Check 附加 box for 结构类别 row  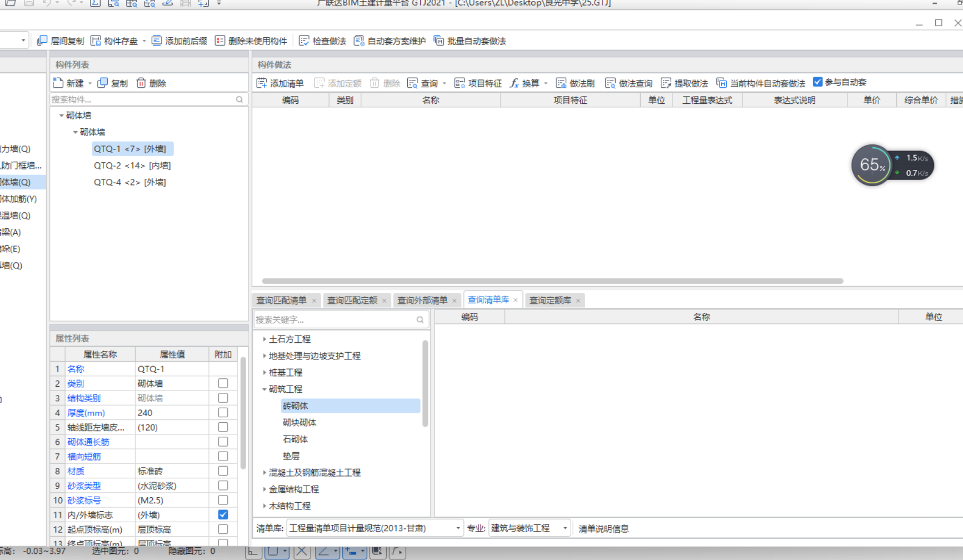click(223, 398)
